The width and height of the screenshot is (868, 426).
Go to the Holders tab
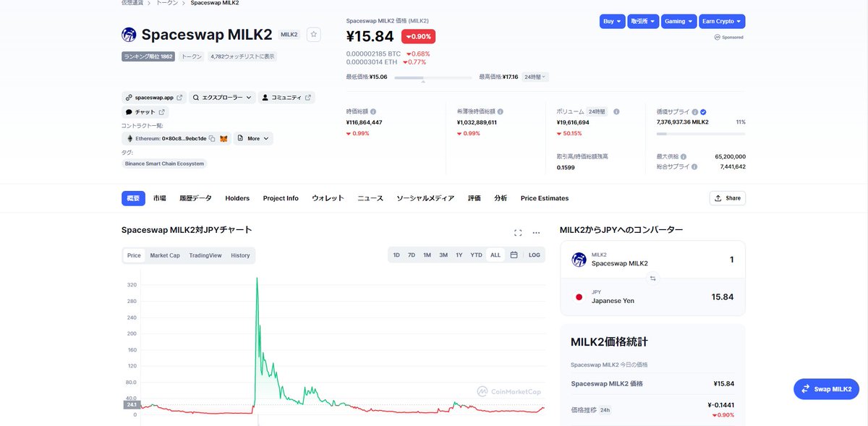tap(237, 198)
